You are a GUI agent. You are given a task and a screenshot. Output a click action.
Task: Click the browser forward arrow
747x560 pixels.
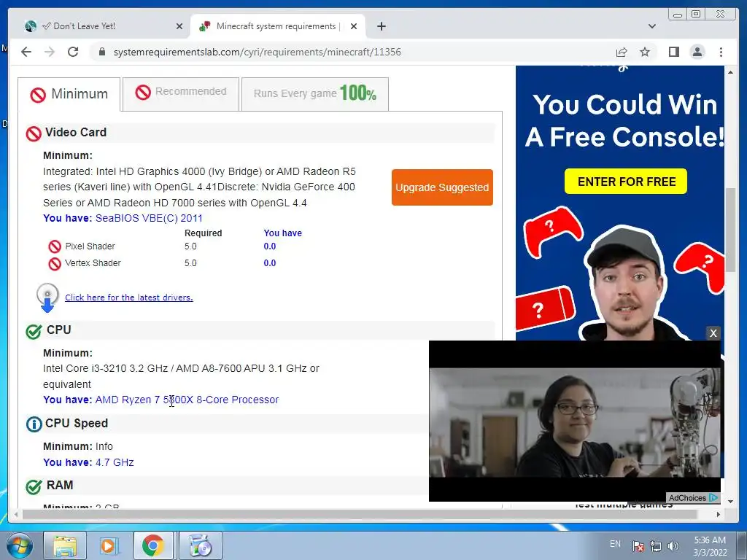[50, 52]
